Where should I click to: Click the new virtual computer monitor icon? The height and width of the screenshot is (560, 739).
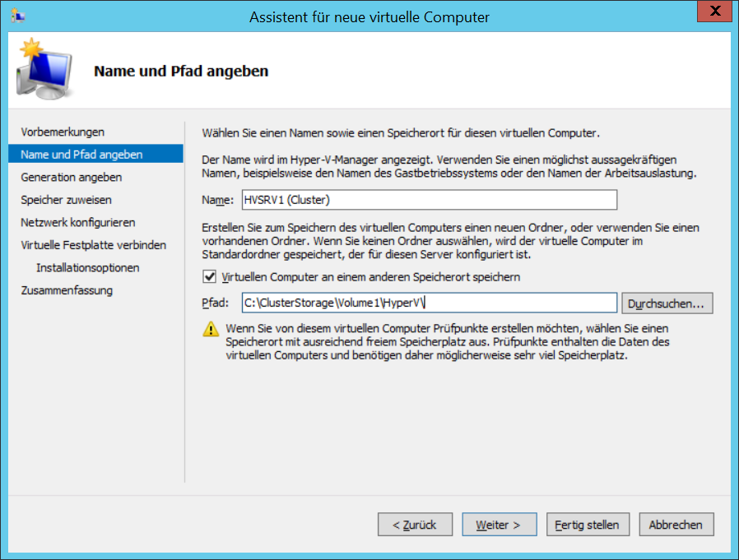click(44, 69)
